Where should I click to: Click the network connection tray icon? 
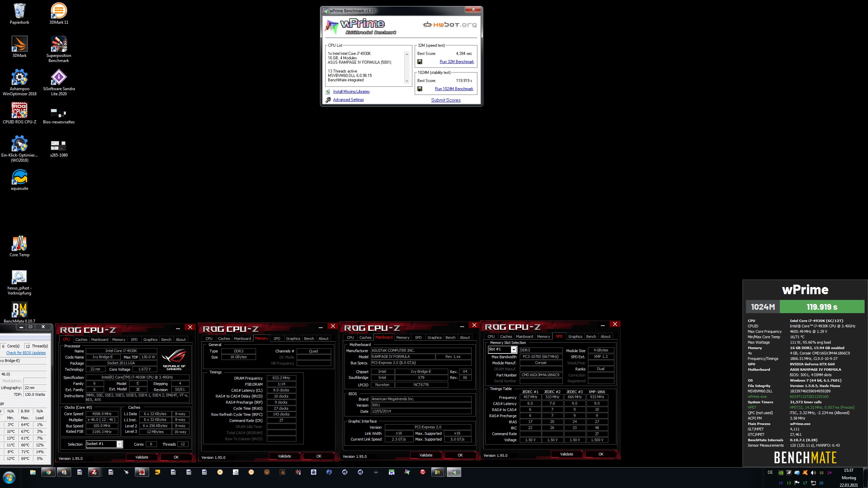point(813,483)
